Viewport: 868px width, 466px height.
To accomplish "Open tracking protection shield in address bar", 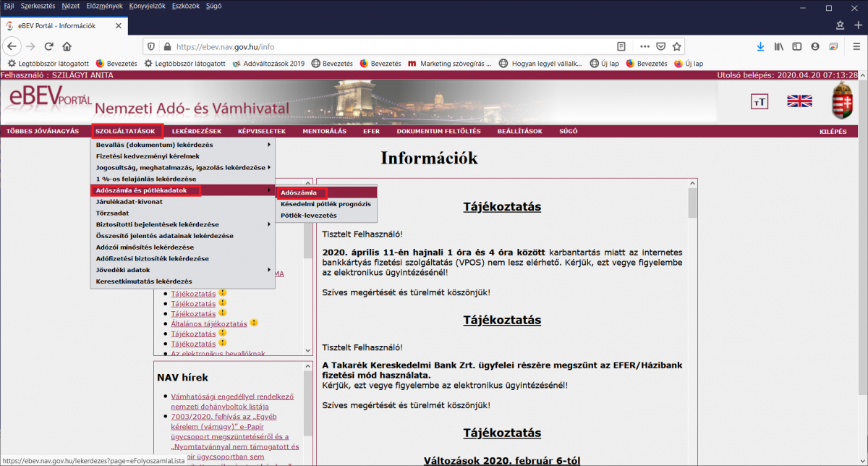I will pyautogui.click(x=151, y=46).
